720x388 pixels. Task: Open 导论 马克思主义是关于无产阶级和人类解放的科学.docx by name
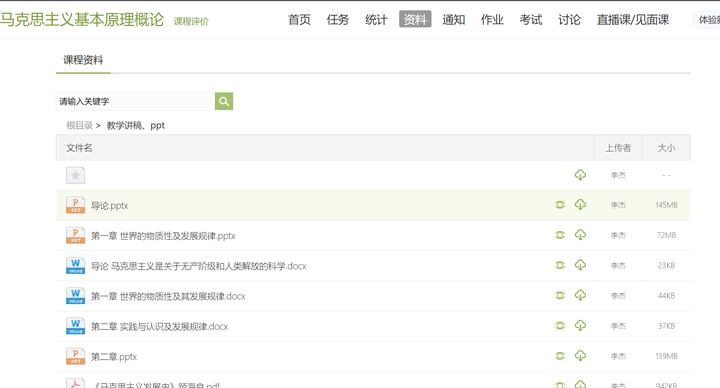coord(198,266)
